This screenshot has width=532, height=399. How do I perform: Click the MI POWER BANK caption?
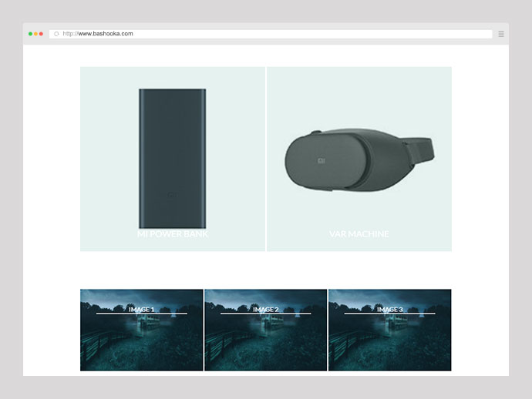click(173, 234)
